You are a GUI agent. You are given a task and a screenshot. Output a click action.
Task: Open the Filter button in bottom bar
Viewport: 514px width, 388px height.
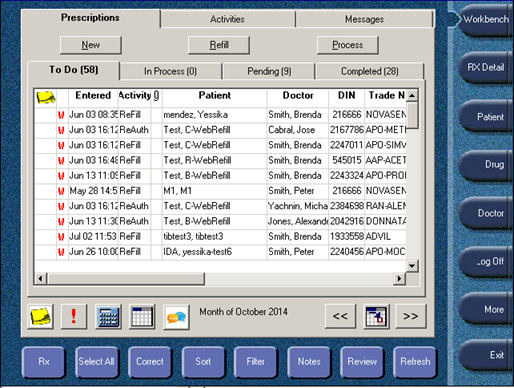coord(256,362)
